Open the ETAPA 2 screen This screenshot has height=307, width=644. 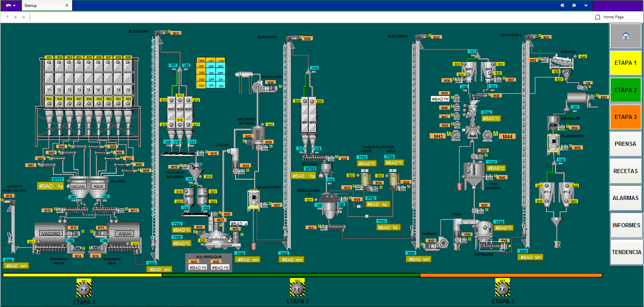[x=625, y=90]
